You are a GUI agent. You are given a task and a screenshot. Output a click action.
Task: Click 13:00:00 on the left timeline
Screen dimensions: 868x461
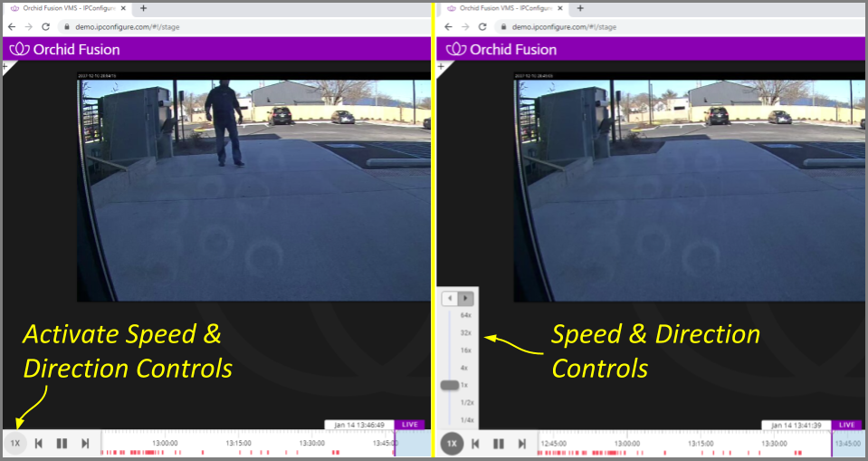click(x=165, y=443)
